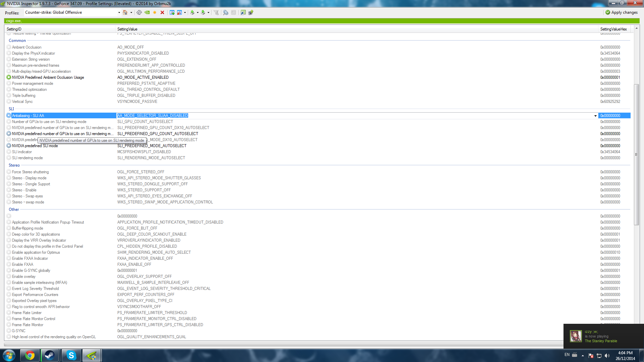Click the vertical scrollbar thumb

tap(636, 154)
